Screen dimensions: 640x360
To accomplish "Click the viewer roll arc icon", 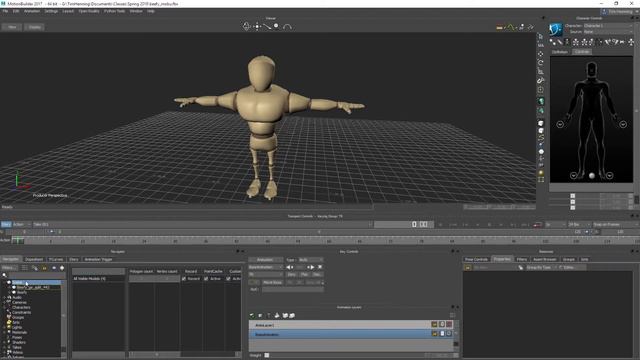I will (287, 27).
